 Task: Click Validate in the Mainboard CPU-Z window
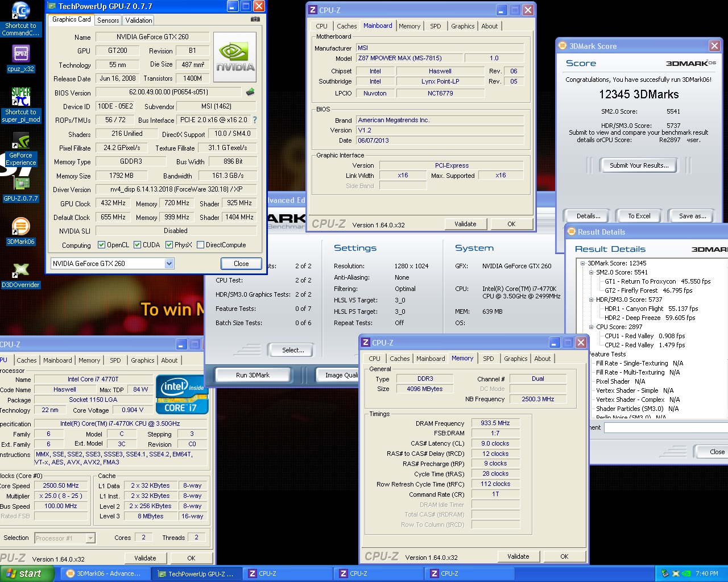click(x=465, y=224)
